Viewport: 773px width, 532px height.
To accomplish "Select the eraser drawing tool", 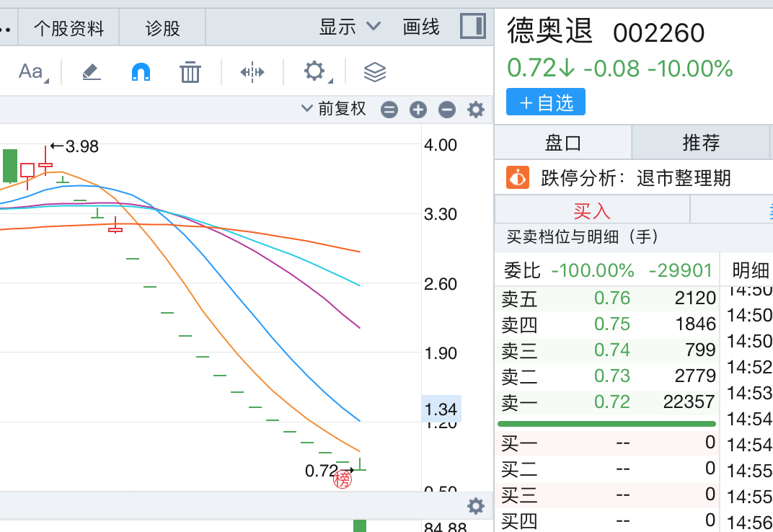I will point(92,71).
